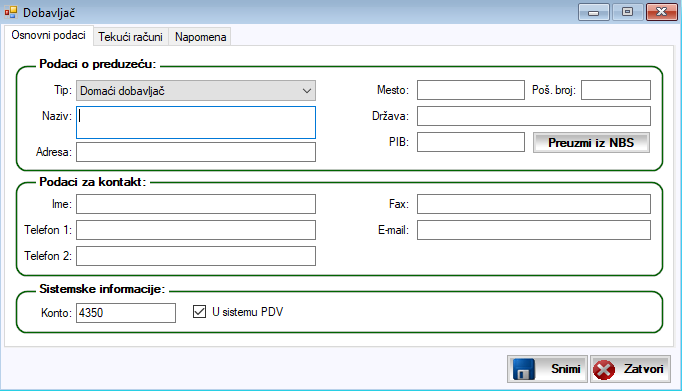
Task: Open the Napomena tab
Action: [x=201, y=37]
